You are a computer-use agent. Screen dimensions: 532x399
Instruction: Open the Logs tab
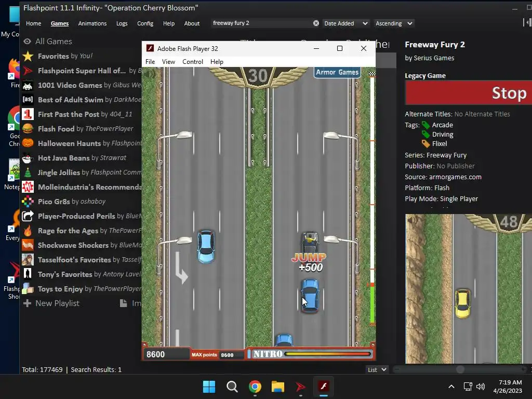(x=122, y=23)
